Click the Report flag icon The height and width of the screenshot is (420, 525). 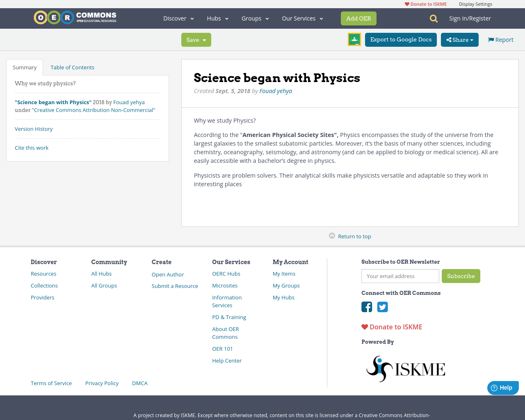click(491, 39)
